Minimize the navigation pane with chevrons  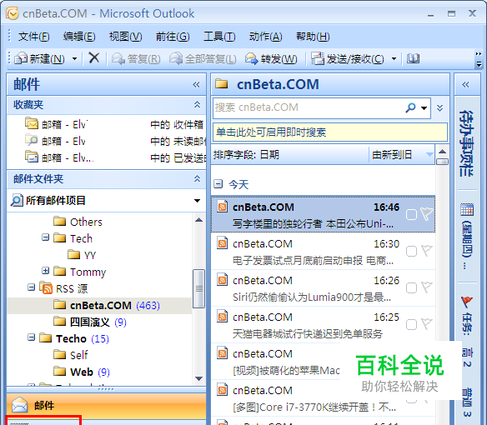[x=196, y=85]
